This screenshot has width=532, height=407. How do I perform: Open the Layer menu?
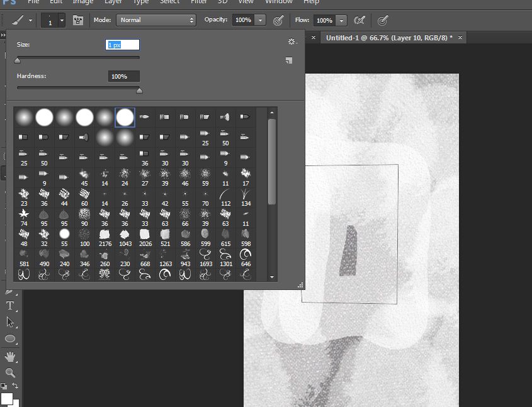(113, 2)
